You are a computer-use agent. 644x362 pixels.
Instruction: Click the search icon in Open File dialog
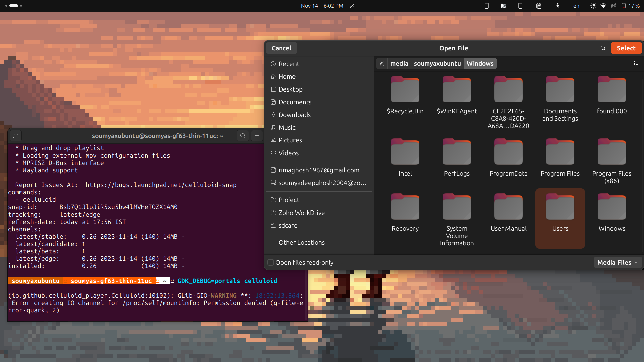click(603, 48)
